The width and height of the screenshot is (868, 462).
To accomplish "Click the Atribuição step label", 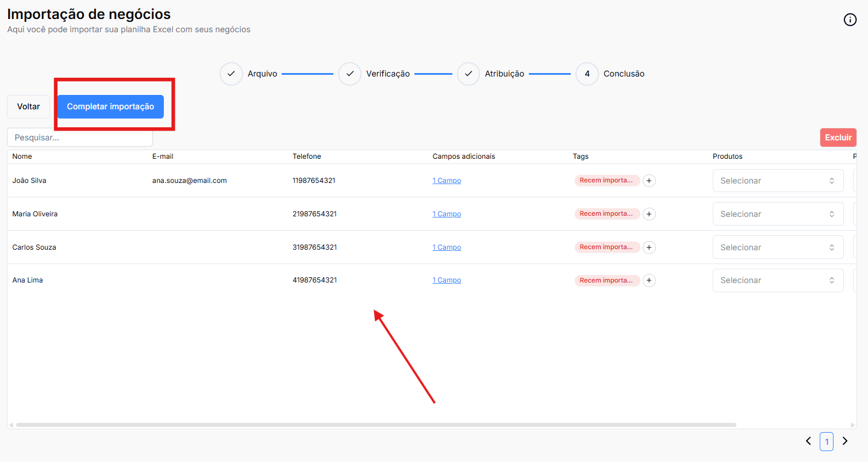I will pyautogui.click(x=505, y=74).
